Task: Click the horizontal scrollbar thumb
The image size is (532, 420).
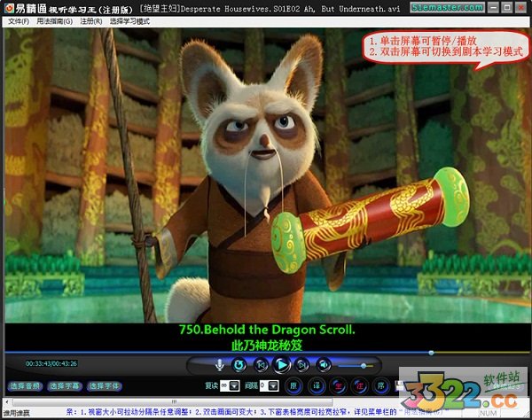Action: pos(172,402)
